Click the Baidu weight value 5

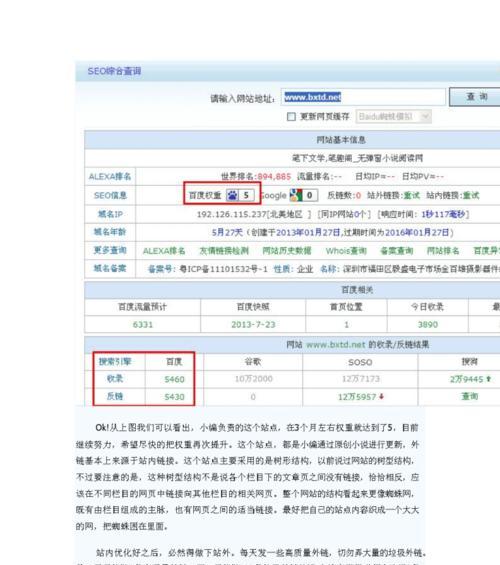246,195
